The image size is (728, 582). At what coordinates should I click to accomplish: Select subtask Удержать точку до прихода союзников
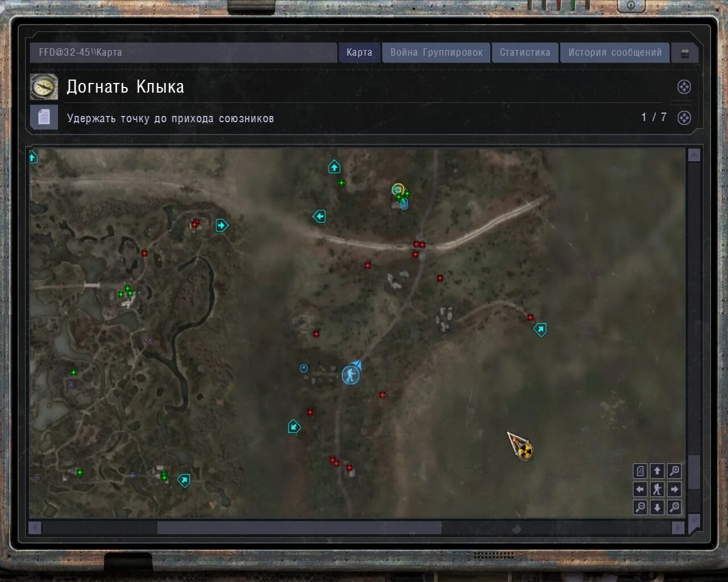171,118
